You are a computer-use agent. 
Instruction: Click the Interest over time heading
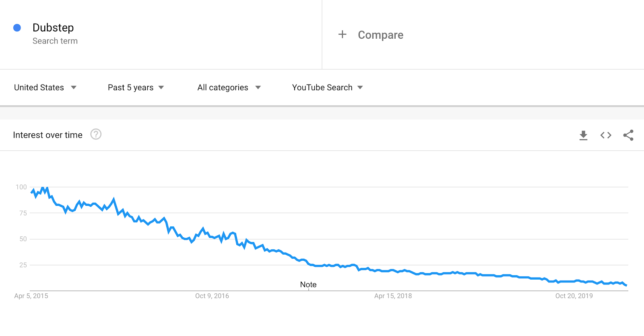(47, 135)
